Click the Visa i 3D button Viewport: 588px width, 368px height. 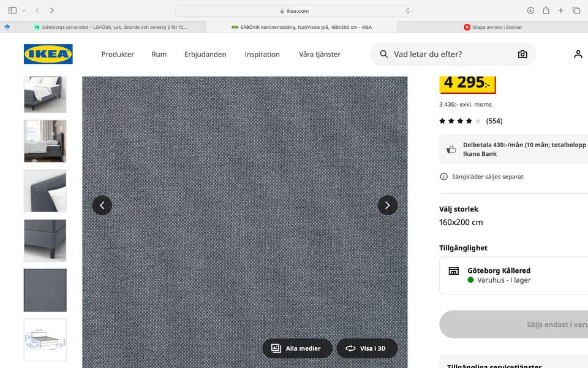(x=366, y=348)
